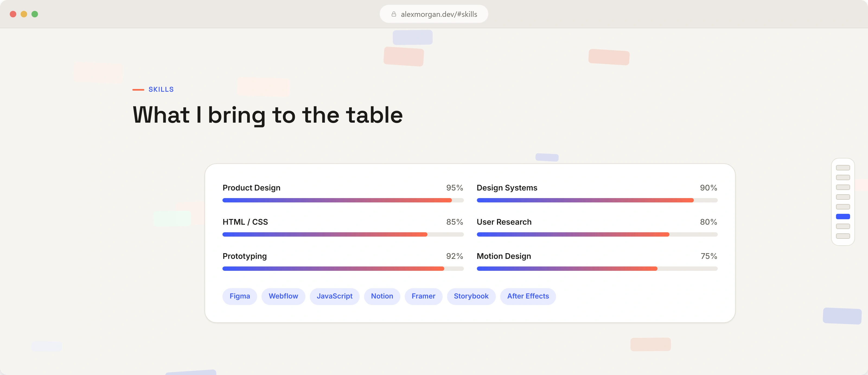Select the Webflow tool tag

coord(283,296)
